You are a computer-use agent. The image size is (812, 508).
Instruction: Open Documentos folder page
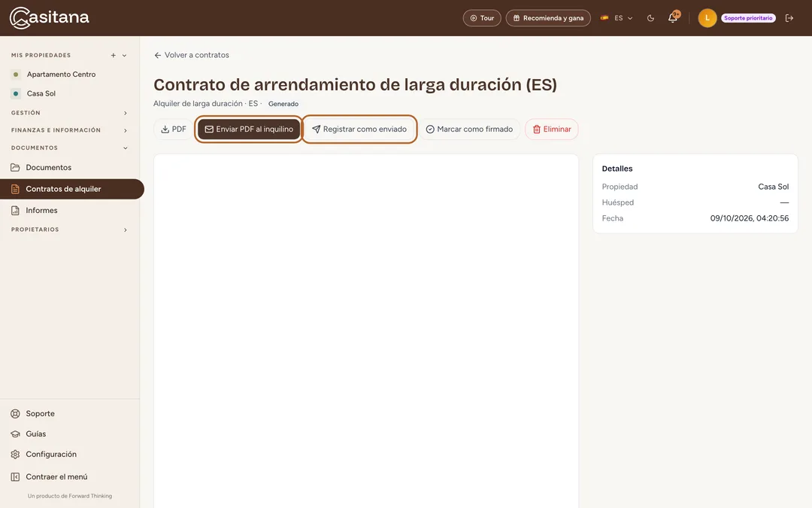(x=49, y=167)
